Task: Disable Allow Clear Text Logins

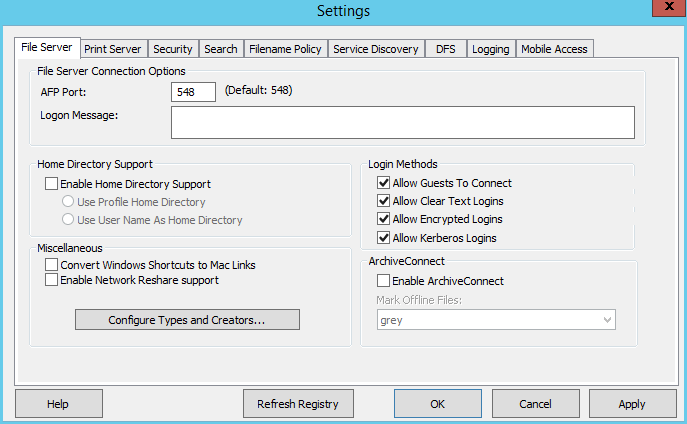Action: coord(384,202)
